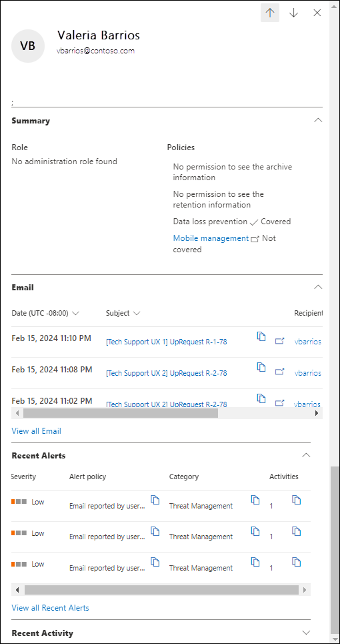Collapse the Email section

click(x=318, y=287)
